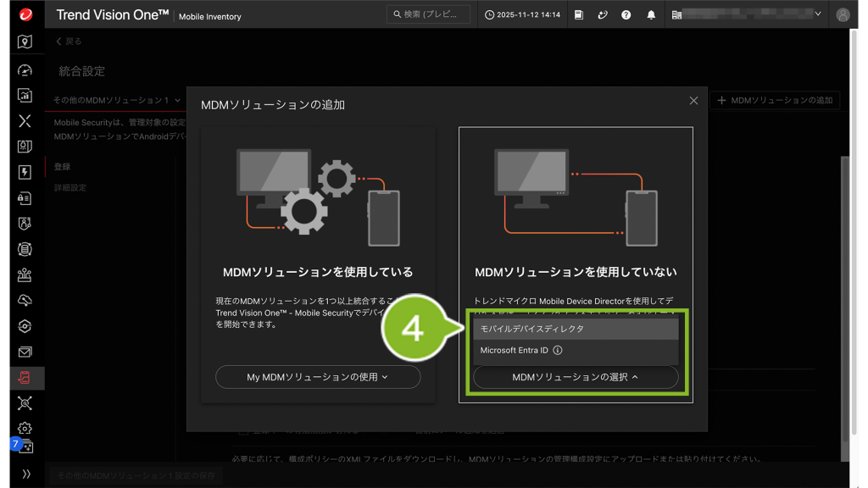Click the search field in header
Image resolution: width=868 pixels, height=488 pixels.
428,14
